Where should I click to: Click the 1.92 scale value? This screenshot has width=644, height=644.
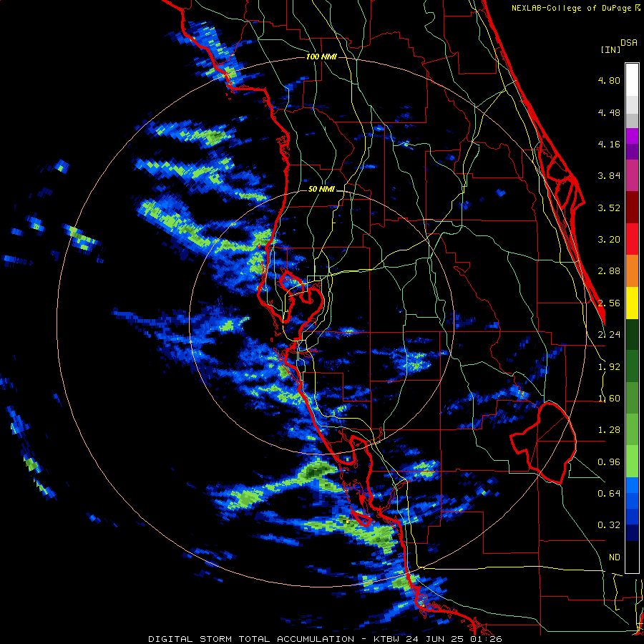click(x=609, y=367)
